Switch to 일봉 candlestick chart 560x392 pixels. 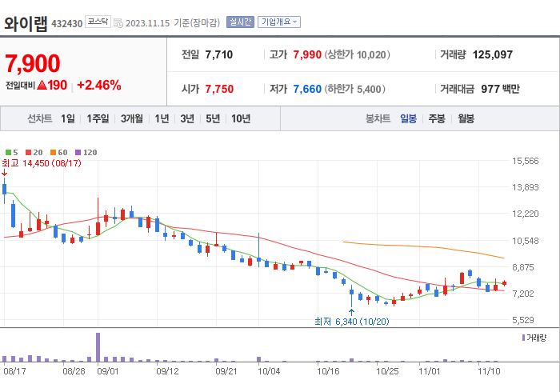click(x=408, y=118)
